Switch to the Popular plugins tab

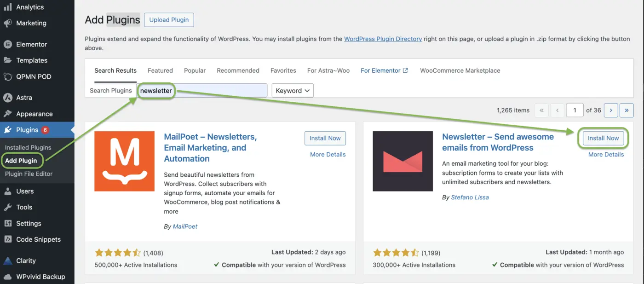(195, 70)
